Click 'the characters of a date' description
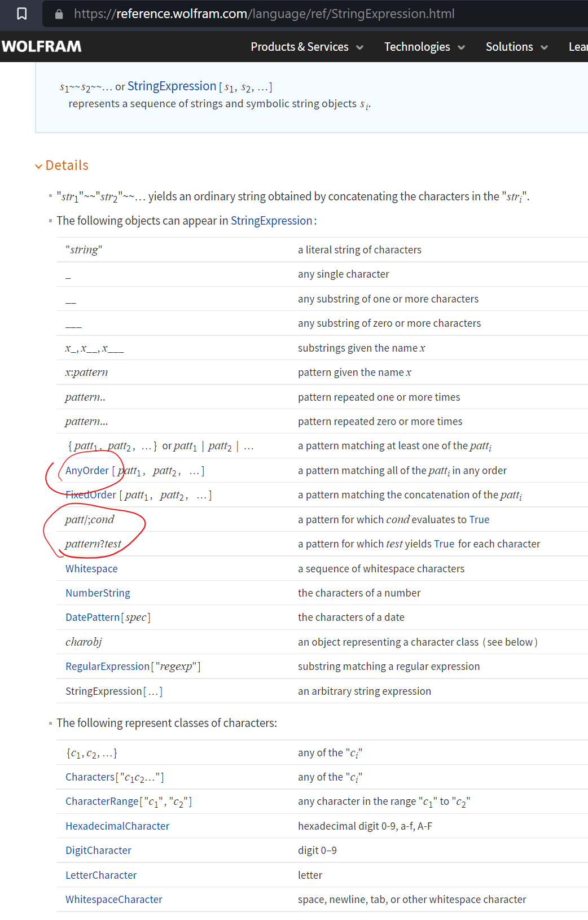 [x=351, y=617]
